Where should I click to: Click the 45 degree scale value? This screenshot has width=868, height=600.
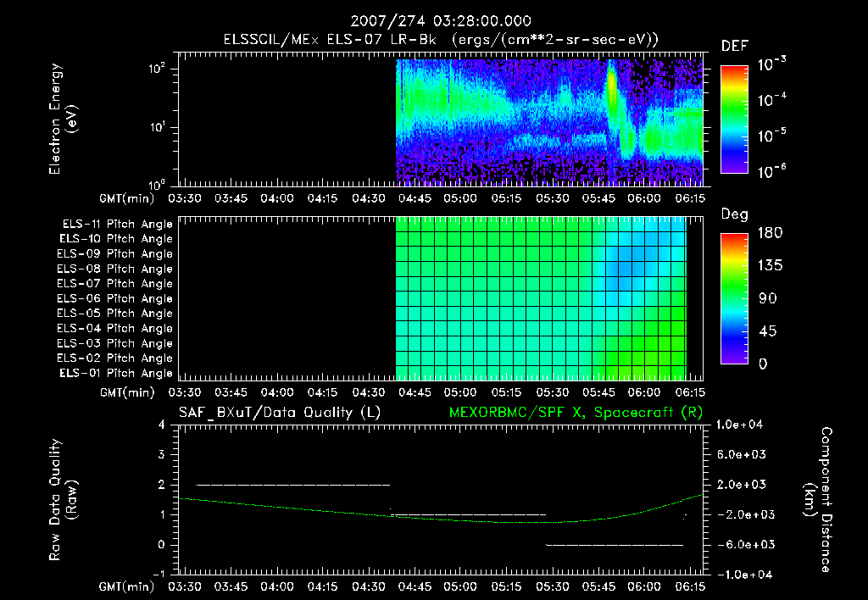pyautogui.click(x=768, y=331)
